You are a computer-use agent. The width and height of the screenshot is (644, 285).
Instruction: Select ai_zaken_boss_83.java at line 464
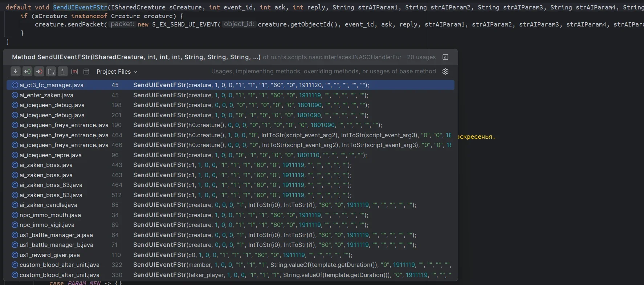[51, 185]
